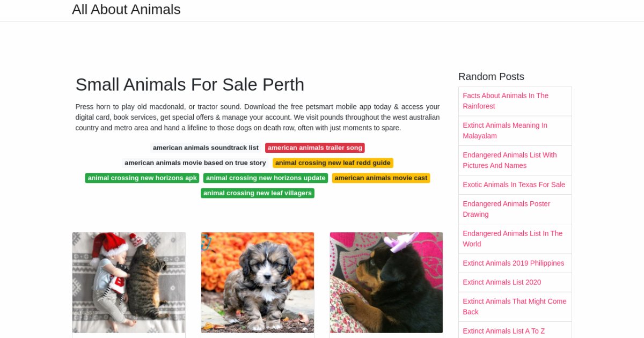The image size is (644, 338).
Task: Click the red american animals trailer song tag
Action: (315, 148)
